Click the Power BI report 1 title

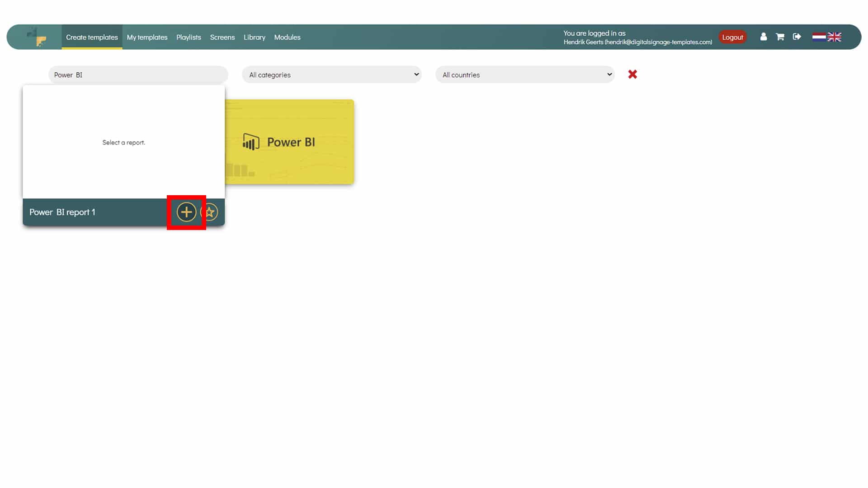click(x=62, y=212)
